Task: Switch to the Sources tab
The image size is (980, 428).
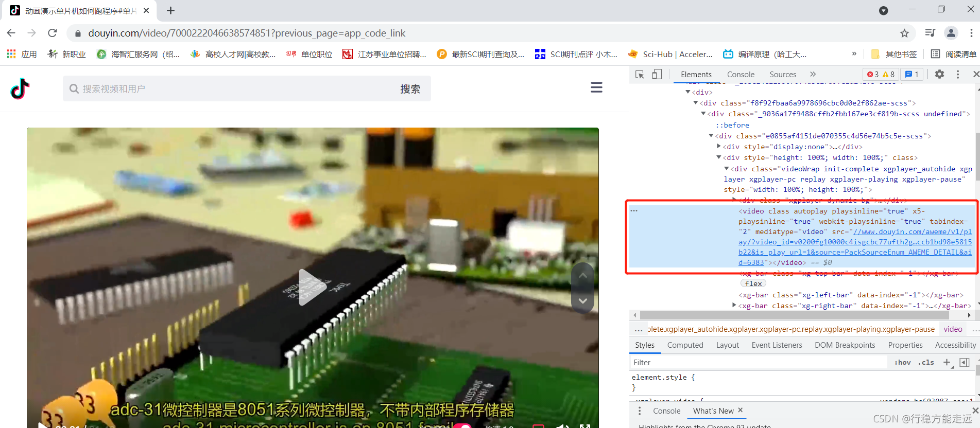Action: point(783,74)
